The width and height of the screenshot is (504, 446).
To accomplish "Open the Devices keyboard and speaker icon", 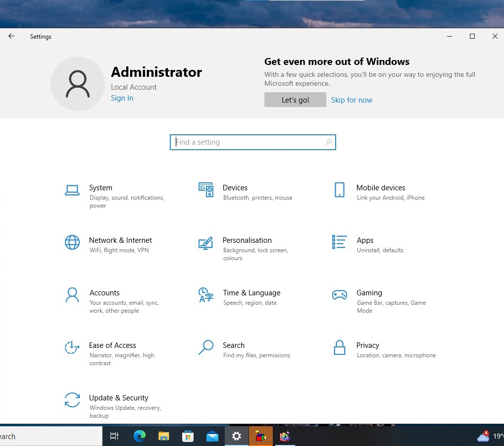I will point(206,190).
